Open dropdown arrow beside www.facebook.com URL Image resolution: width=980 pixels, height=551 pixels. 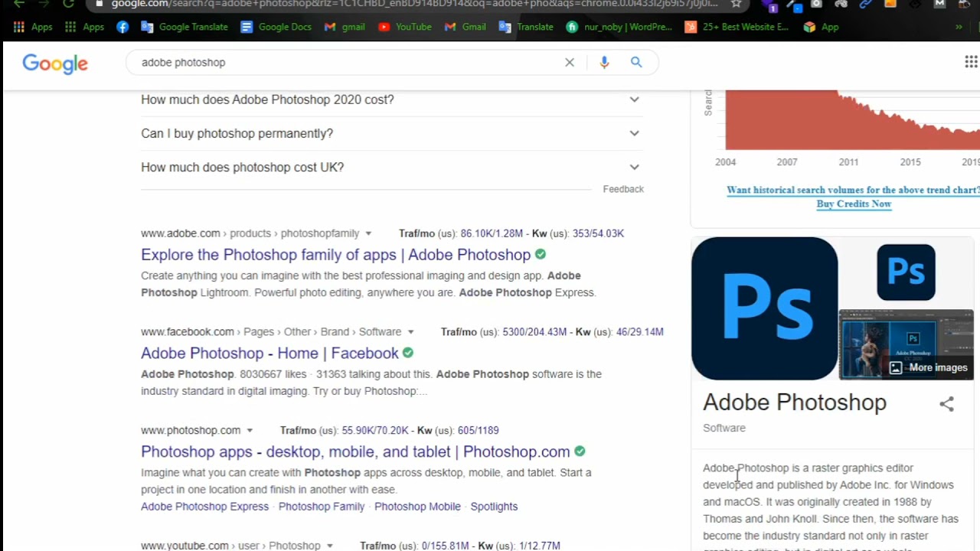[410, 332]
